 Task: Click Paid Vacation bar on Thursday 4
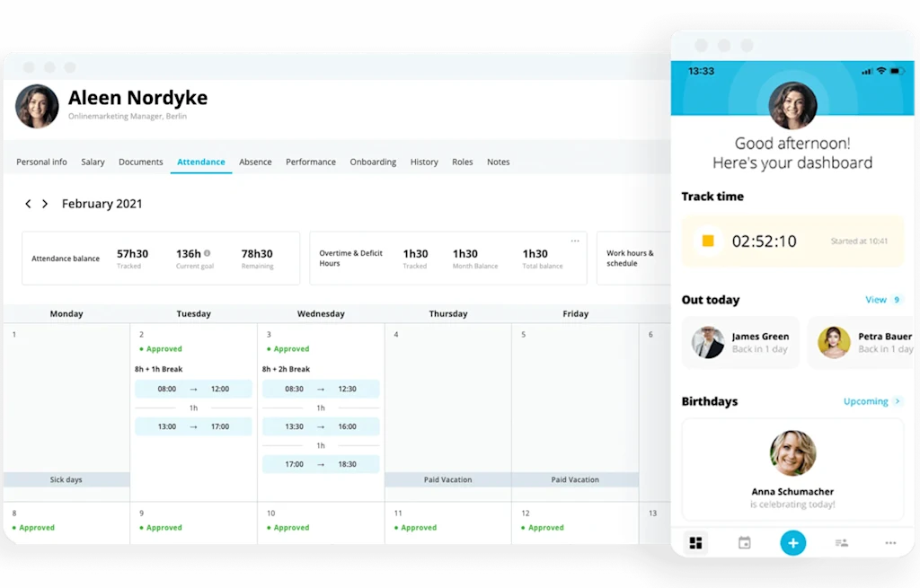tap(447, 479)
